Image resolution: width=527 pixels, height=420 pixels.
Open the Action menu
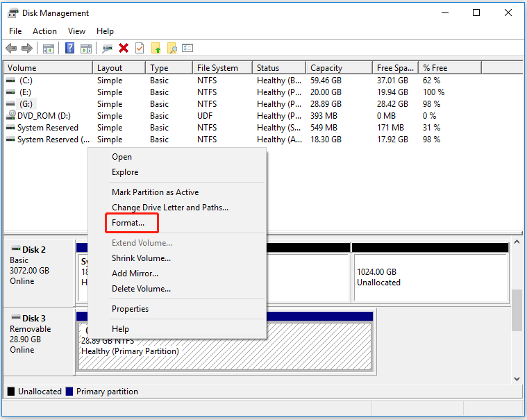tap(44, 31)
